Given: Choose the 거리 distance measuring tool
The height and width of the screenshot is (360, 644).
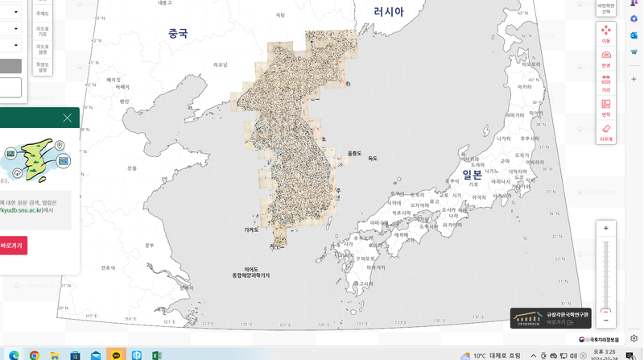Looking at the screenshot, I should tap(606, 82).
